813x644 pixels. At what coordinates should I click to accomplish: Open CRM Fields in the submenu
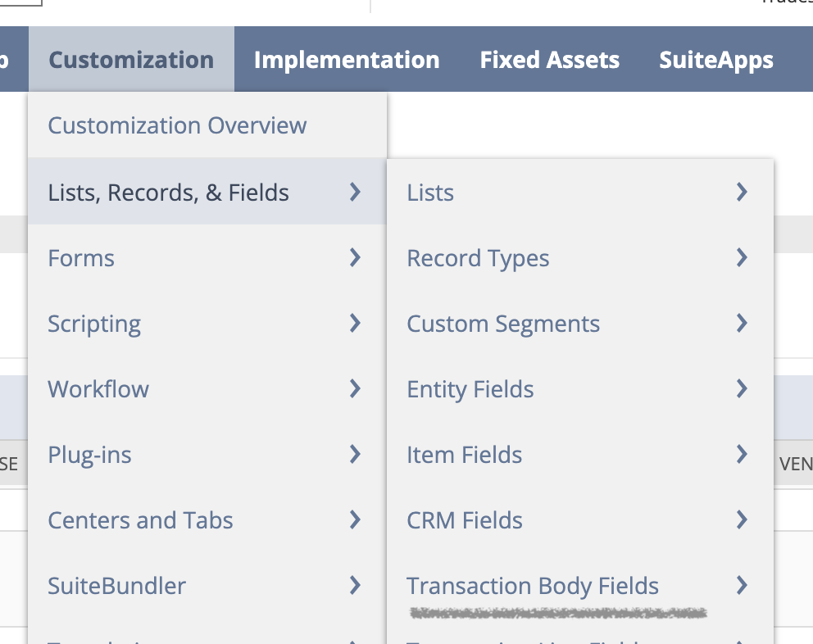[x=581, y=520]
